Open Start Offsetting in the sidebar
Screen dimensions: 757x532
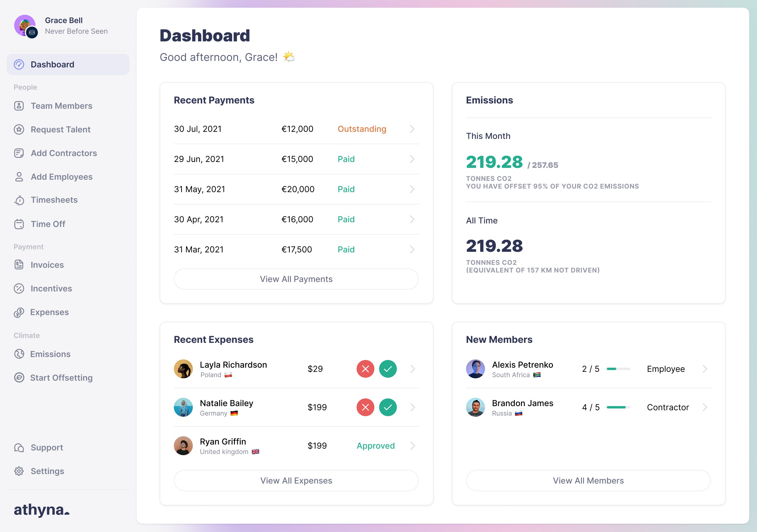[x=61, y=378]
